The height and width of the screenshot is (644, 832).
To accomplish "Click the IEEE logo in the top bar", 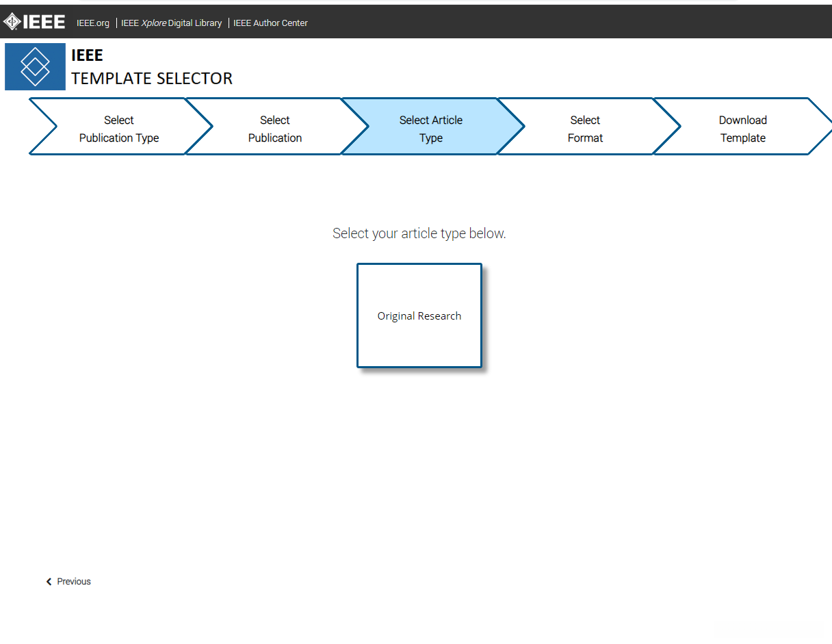I will click(34, 22).
